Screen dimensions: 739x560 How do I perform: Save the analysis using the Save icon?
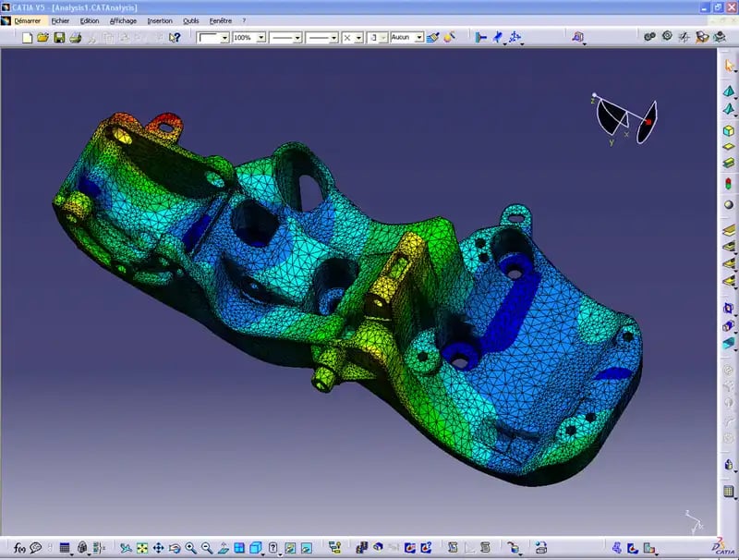[x=58, y=38]
